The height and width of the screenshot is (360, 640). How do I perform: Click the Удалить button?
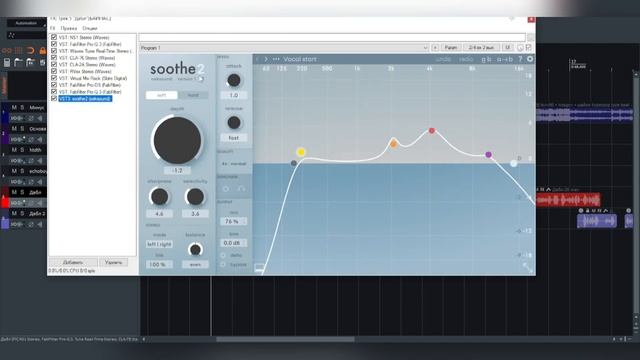(113, 262)
